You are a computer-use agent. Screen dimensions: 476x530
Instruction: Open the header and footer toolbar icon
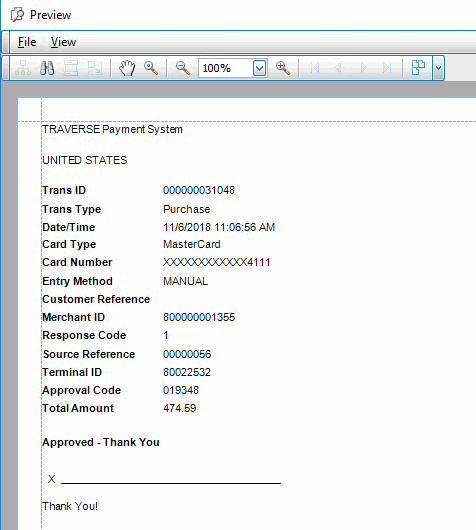point(71,68)
